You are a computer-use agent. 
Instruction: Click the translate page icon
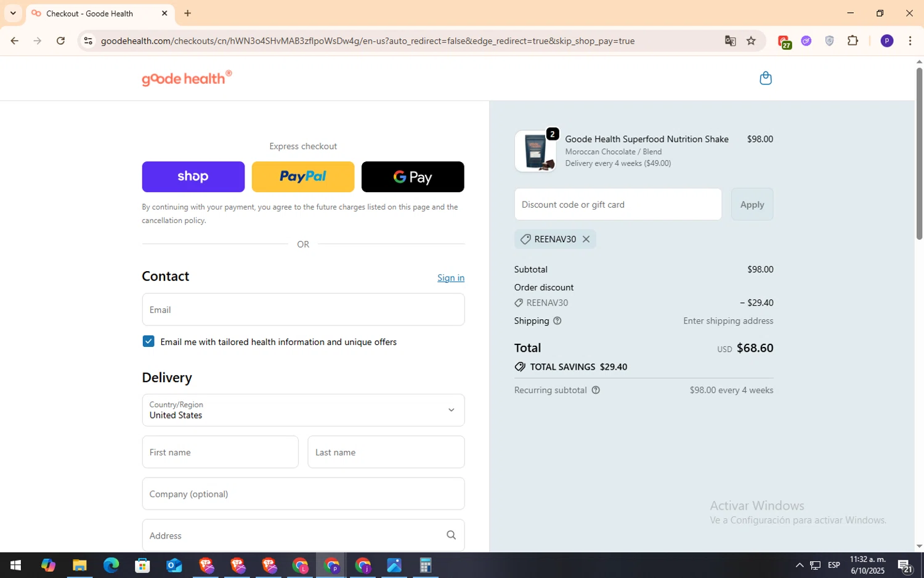(x=730, y=41)
